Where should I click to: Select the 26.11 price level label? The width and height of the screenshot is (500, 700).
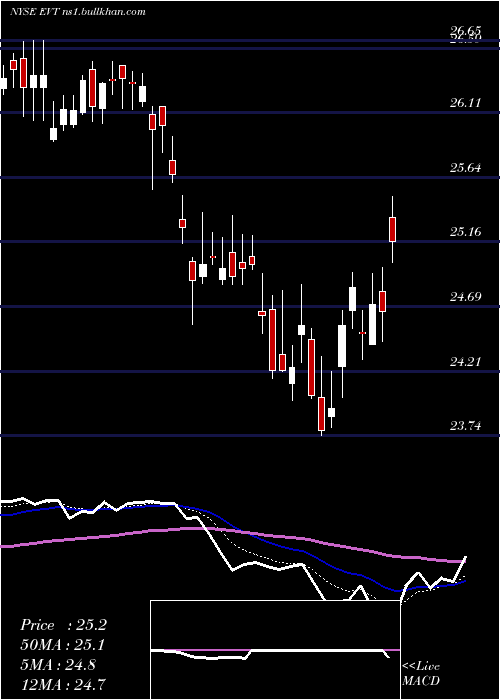click(465, 103)
